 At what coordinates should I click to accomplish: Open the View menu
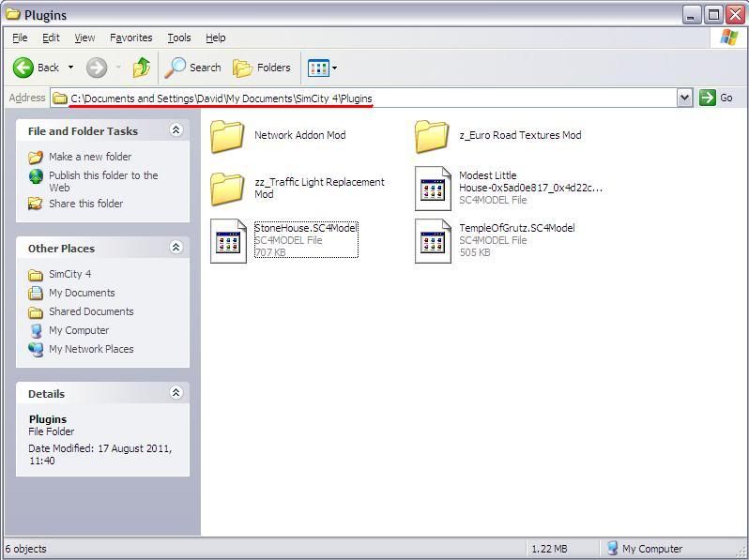click(84, 38)
